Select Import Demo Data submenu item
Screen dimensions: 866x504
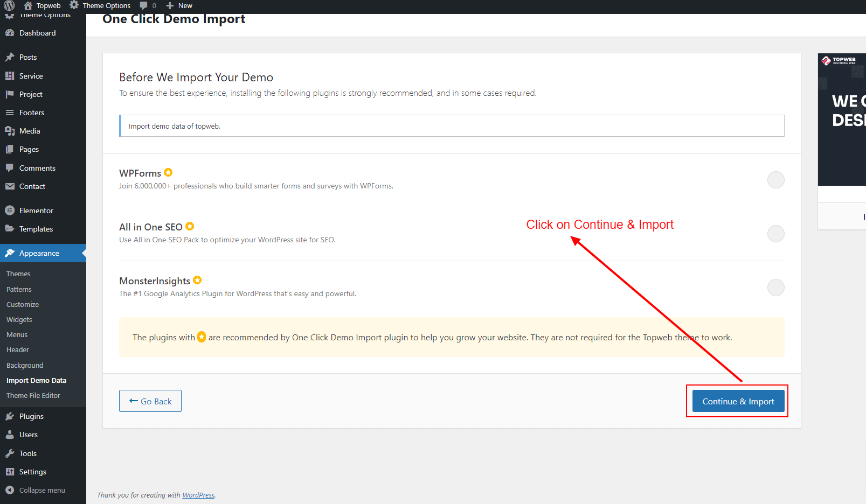click(36, 380)
